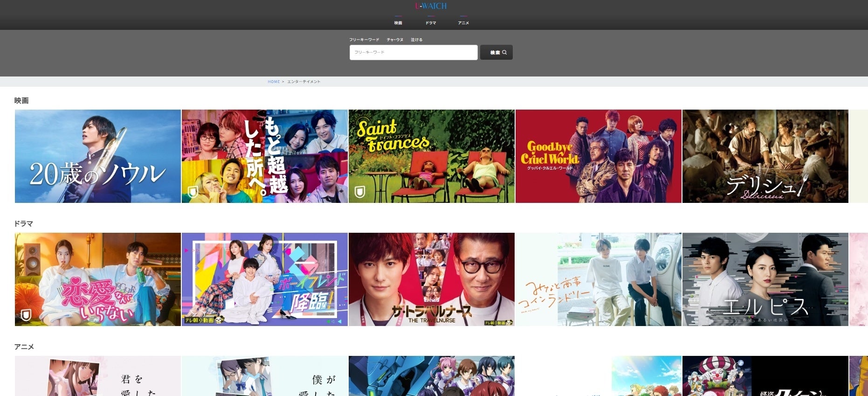
Task: Click the エンターテイメント breadcrumb text
Action: [x=304, y=82]
